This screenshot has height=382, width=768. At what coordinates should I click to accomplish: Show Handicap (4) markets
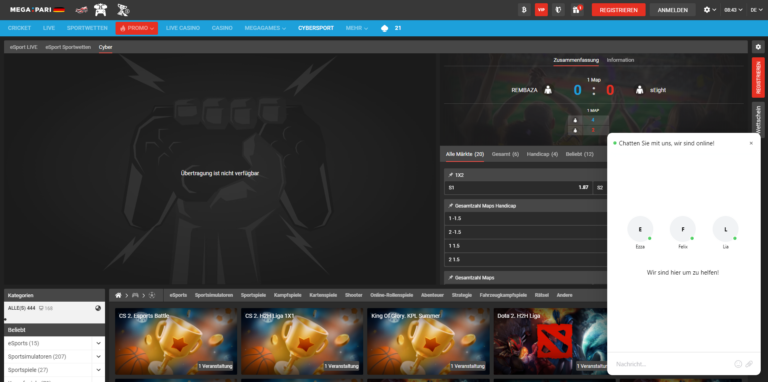[542, 154]
